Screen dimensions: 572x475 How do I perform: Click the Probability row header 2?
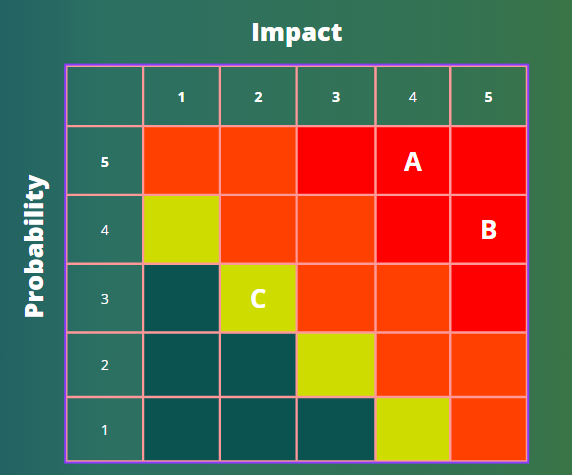[x=105, y=364]
